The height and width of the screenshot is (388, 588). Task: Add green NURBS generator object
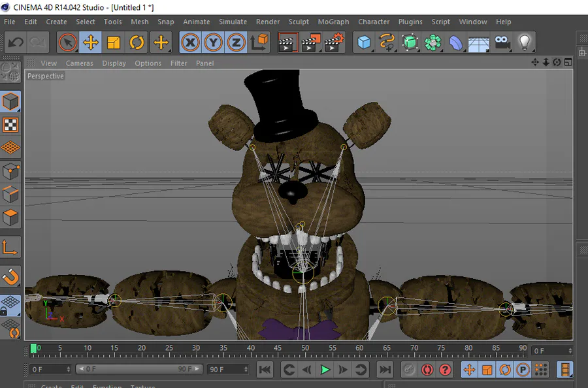pos(410,42)
